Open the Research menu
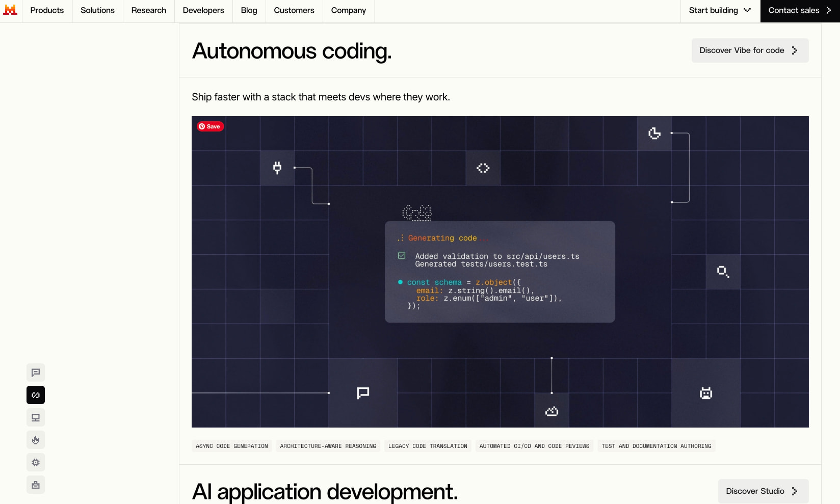This screenshot has height=504, width=840. (149, 11)
